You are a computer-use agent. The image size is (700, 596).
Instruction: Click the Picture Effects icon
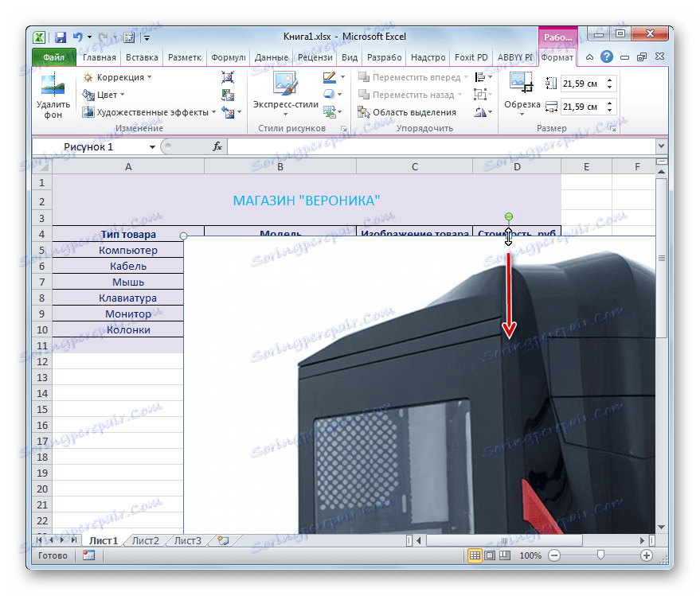click(x=330, y=95)
